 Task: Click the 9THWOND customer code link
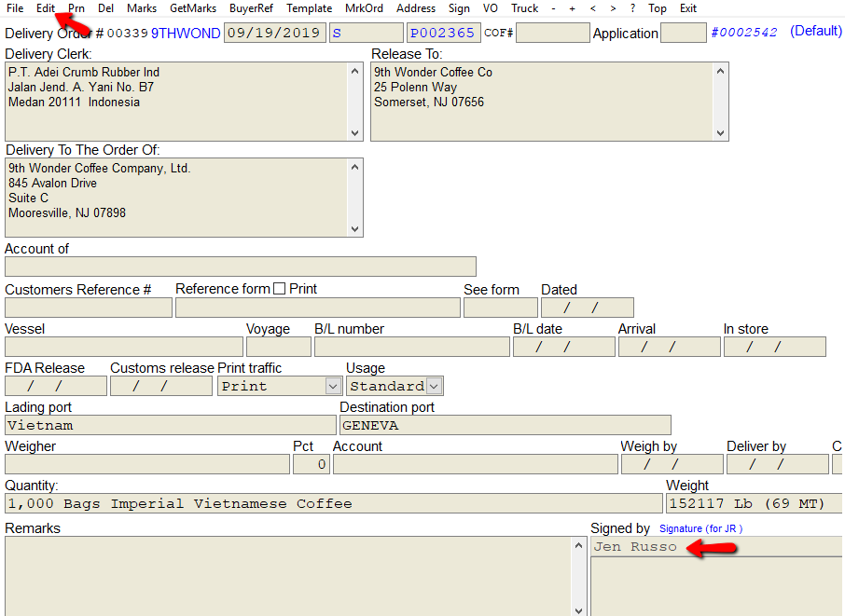click(186, 34)
